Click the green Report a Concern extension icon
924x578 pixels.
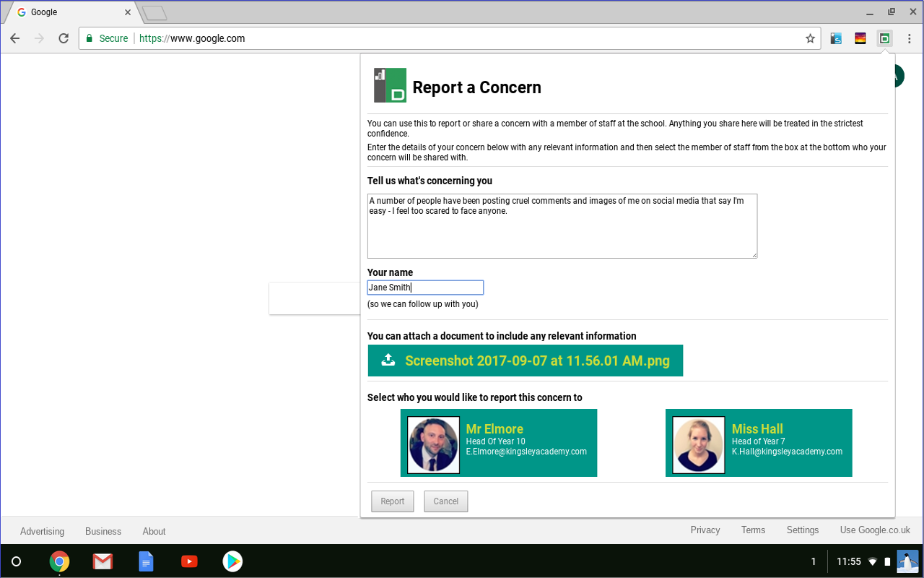(885, 38)
